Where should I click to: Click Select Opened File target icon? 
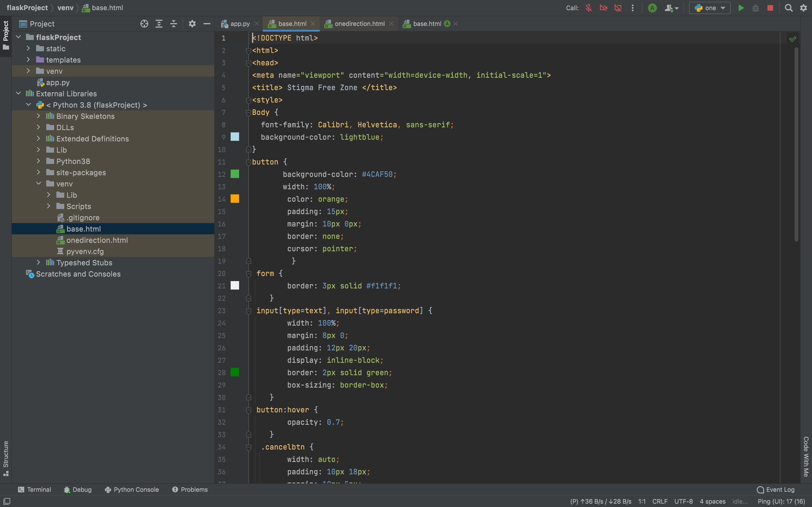coord(144,24)
